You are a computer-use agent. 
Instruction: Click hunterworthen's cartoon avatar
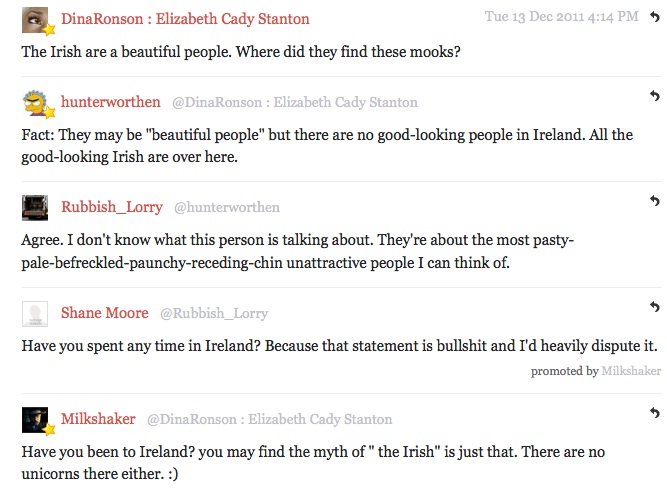tap(34, 102)
